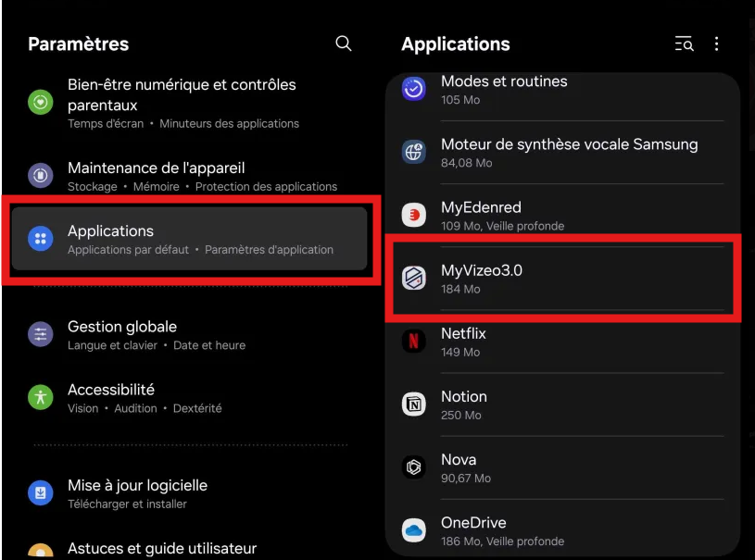Tap the green Accessibilité person icon
This screenshot has width=755, height=560.
point(41,397)
